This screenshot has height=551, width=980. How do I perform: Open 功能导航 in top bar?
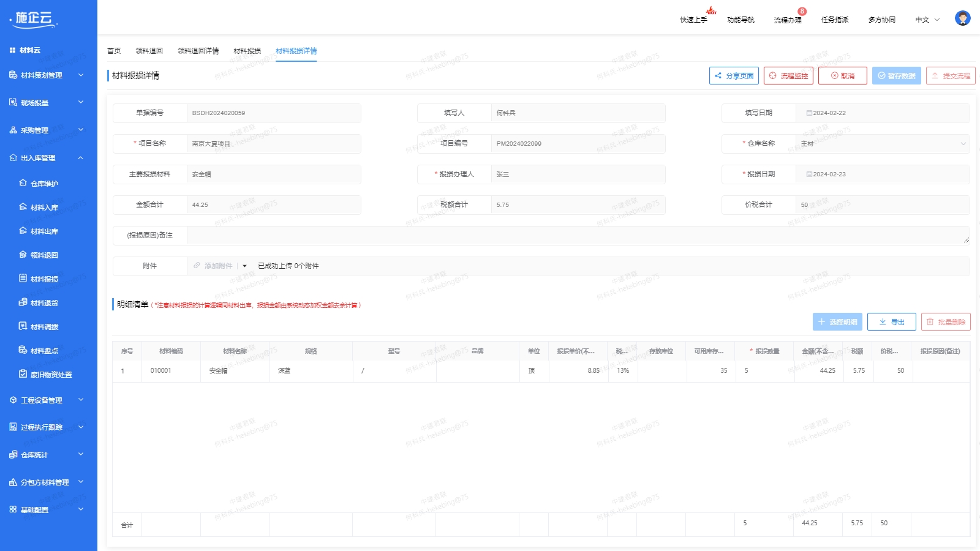741,20
